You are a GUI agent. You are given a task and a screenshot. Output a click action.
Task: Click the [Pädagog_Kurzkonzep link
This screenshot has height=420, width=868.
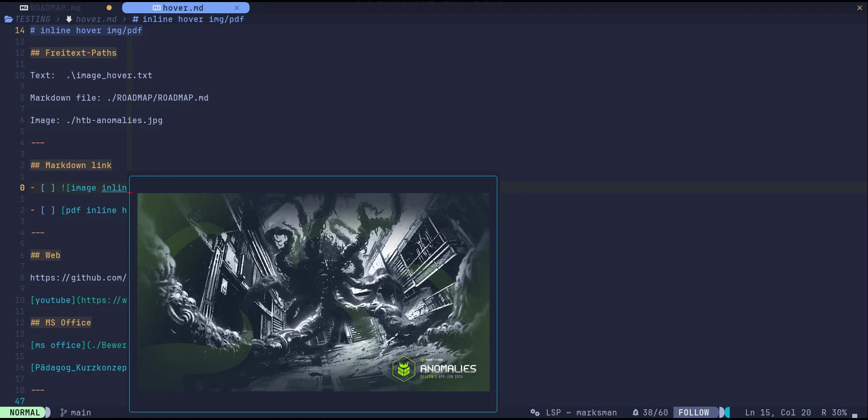coord(79,367)
